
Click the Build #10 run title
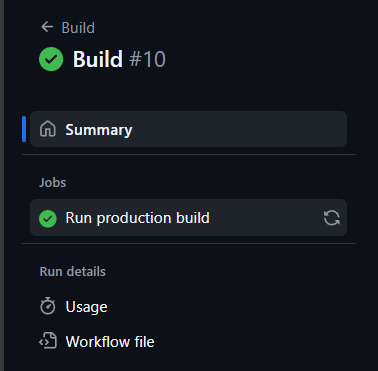119,59
